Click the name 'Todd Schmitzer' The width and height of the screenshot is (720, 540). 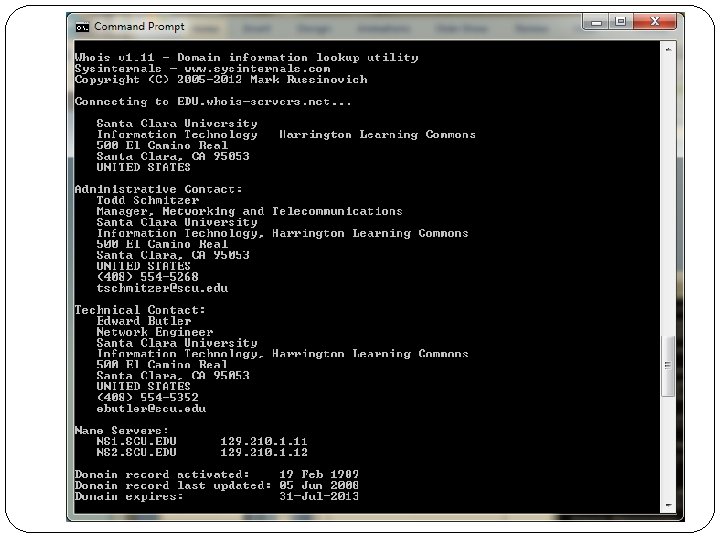(x=148, y=200)
